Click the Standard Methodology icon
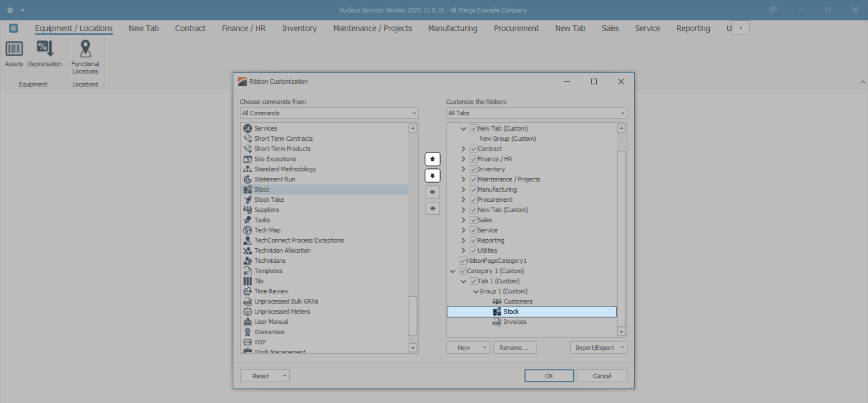 (248, 169)
